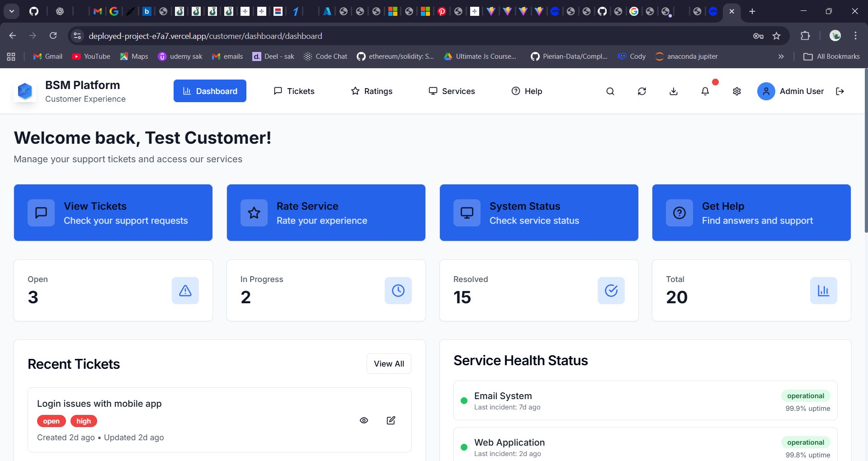The width and height of the screenshot is (868, 461).
Task: Click the chat icon on View Tickets card
Action: point(41,213)
